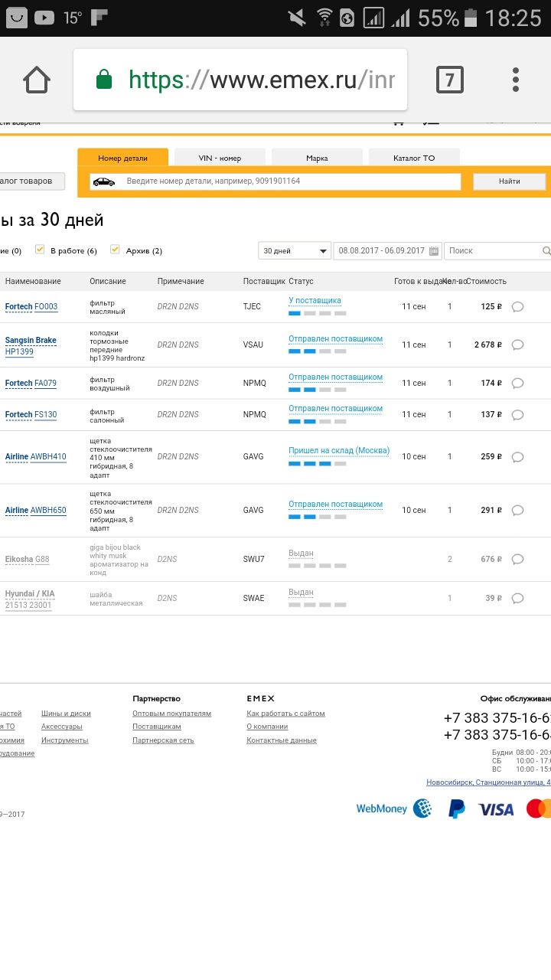Screen dimensions: 551x980
Task: Focus the part number input field
Action: (x=291, y=181)
